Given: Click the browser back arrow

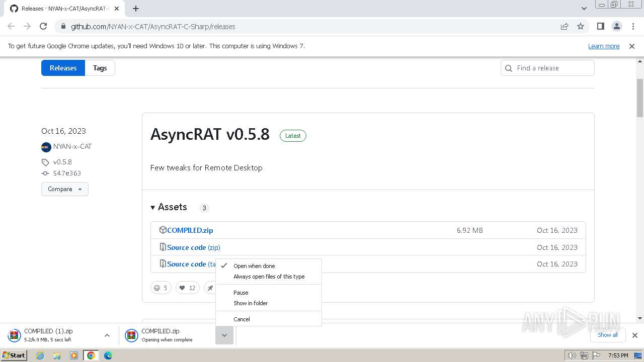Looking at the screenshot, I should click(11, 27).
